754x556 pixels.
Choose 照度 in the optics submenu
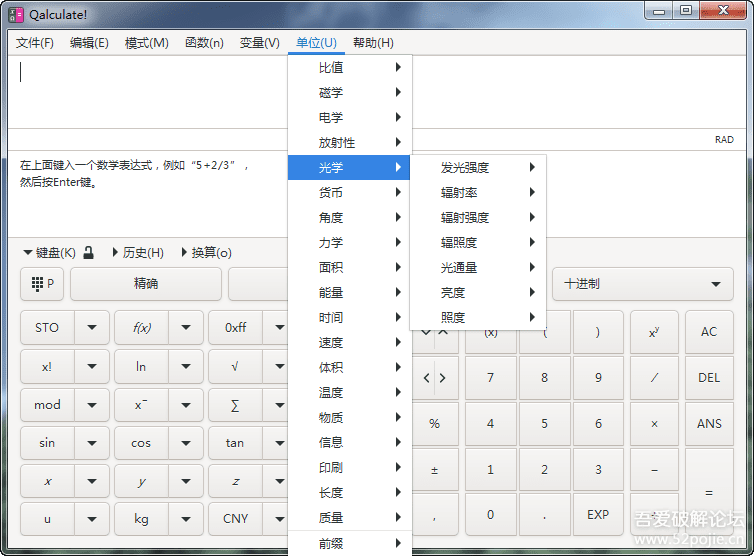[x=478, y=317]
